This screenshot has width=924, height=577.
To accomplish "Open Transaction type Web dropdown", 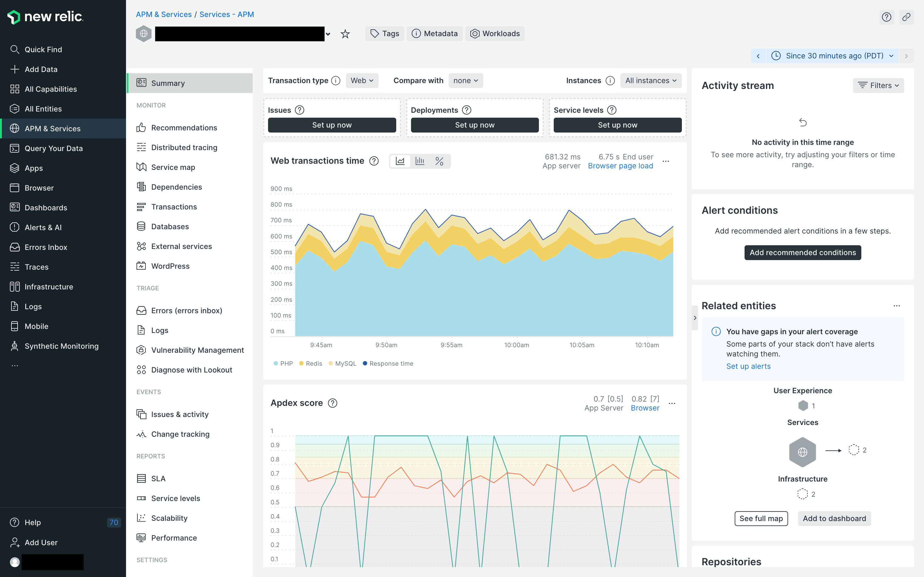I will pos(362,81).
